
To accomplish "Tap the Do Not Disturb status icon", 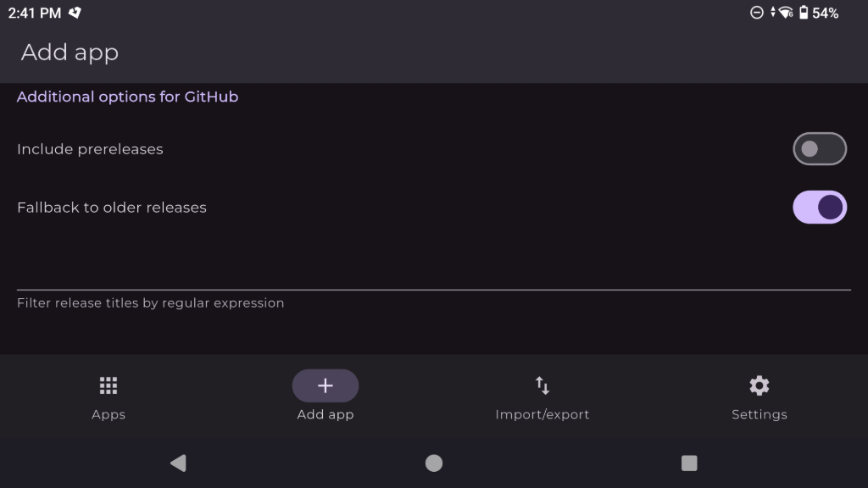I will [x=757, y=13].
